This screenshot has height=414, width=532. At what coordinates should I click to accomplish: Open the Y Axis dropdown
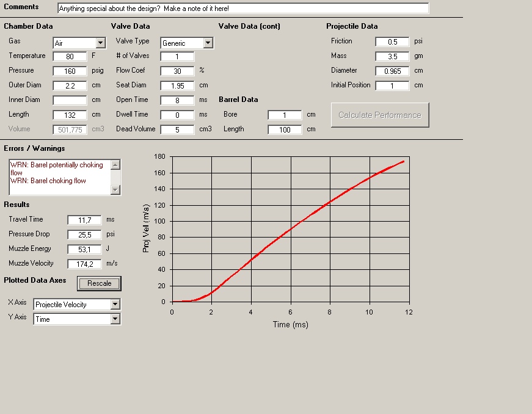(115, 319)
